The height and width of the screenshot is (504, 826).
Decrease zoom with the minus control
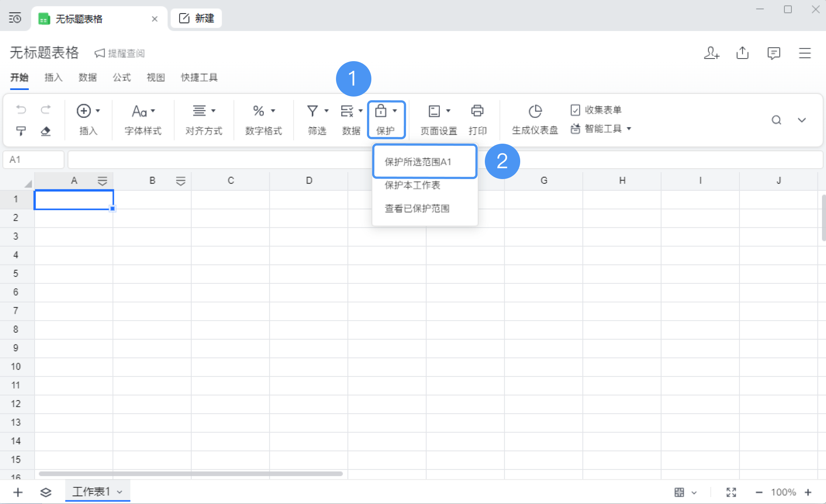(x=759, y=492)
